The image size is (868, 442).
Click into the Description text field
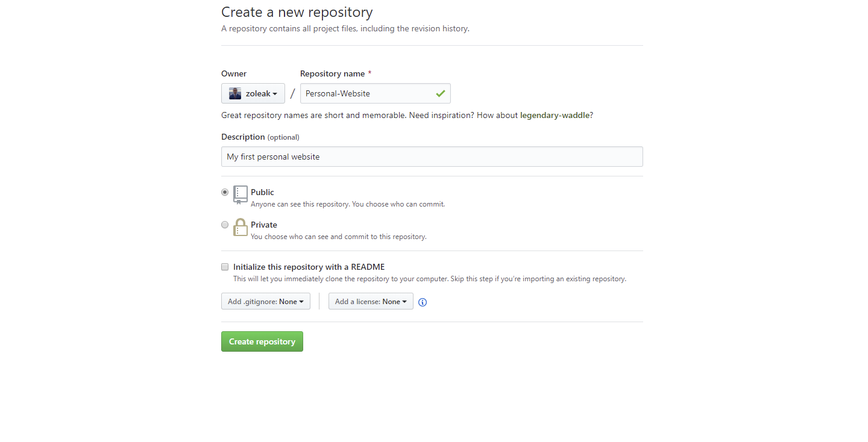coord(432,157)
